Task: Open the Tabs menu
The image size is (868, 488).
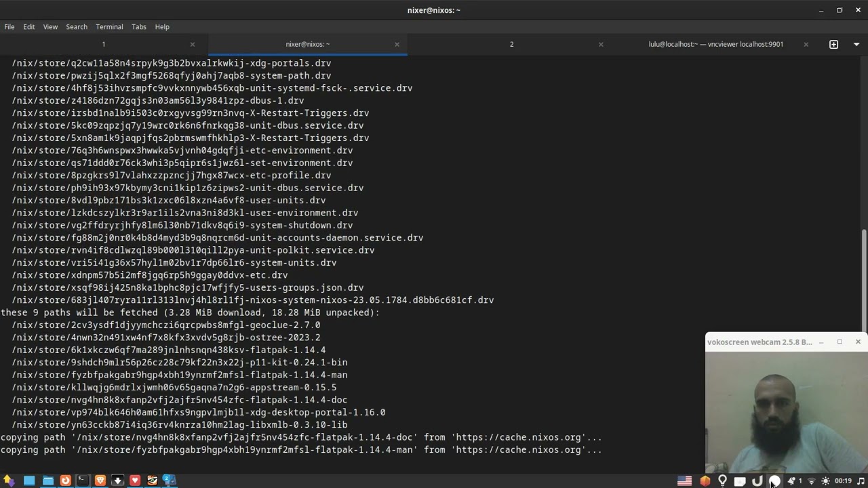Action: pos(139,26)
